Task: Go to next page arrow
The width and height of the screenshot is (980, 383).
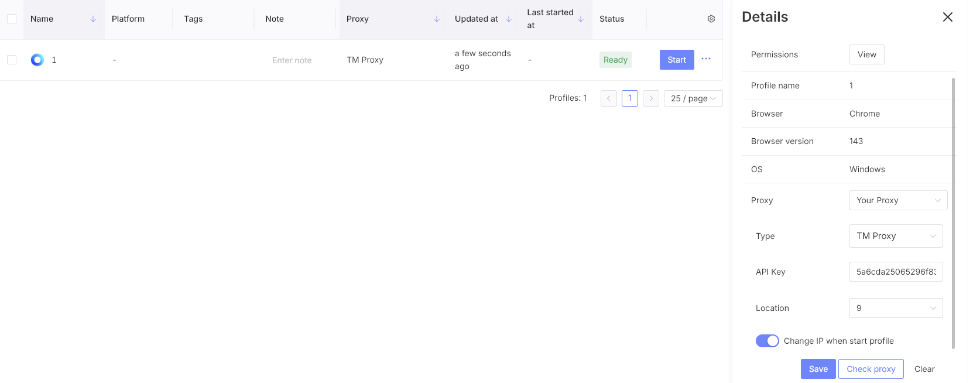Action: [650, 98]
